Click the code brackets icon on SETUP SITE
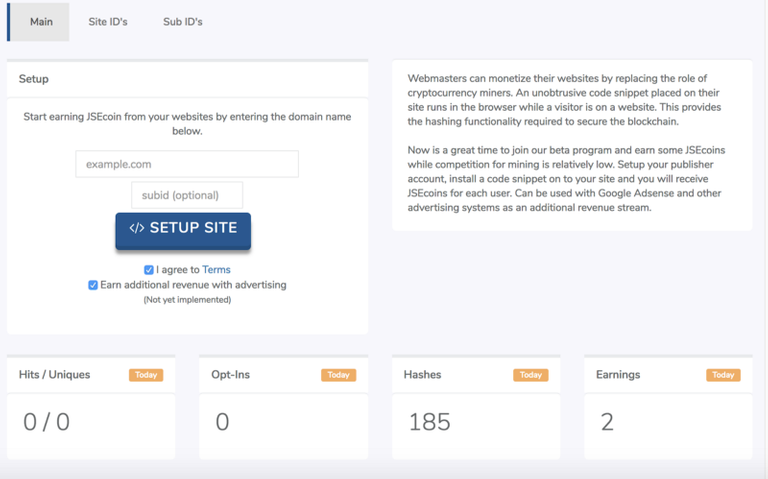The image size is (768, 479). 137,229
